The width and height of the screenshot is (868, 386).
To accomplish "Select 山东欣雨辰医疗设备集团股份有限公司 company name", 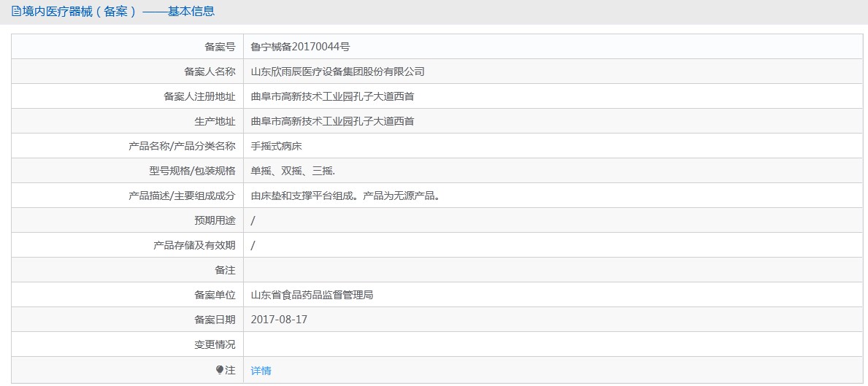I will (x=338, y=72).
